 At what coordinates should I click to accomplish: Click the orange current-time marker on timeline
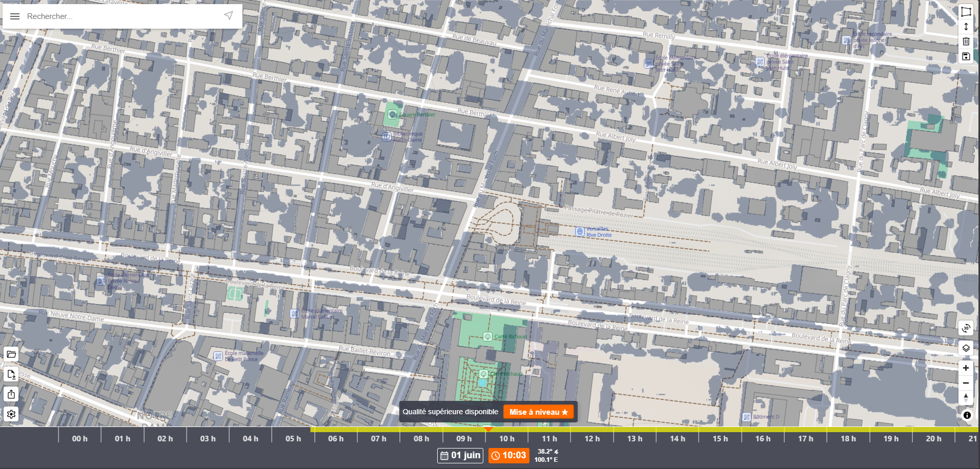point(488,429)
